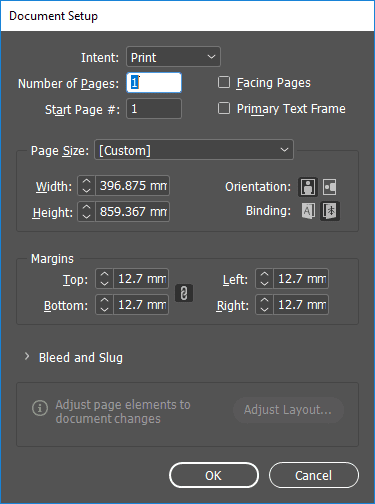
Task: Increase Height with the up arrow
Action: coord(87,207)
